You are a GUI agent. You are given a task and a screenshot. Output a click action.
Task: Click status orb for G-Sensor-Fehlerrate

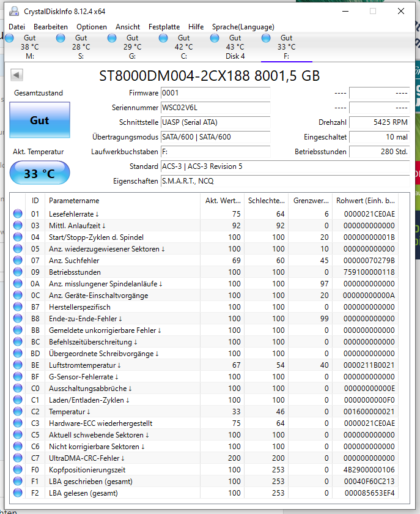point(18,377)
